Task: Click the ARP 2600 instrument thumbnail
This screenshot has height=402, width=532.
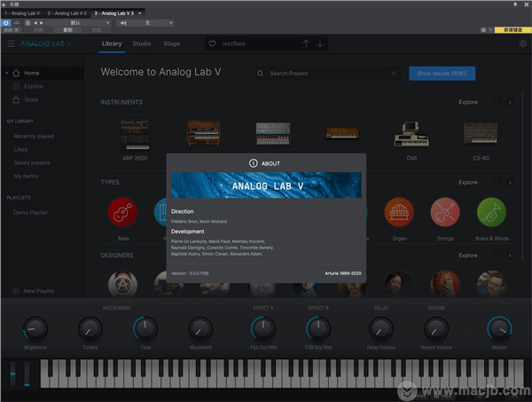Action: (134, 134)
